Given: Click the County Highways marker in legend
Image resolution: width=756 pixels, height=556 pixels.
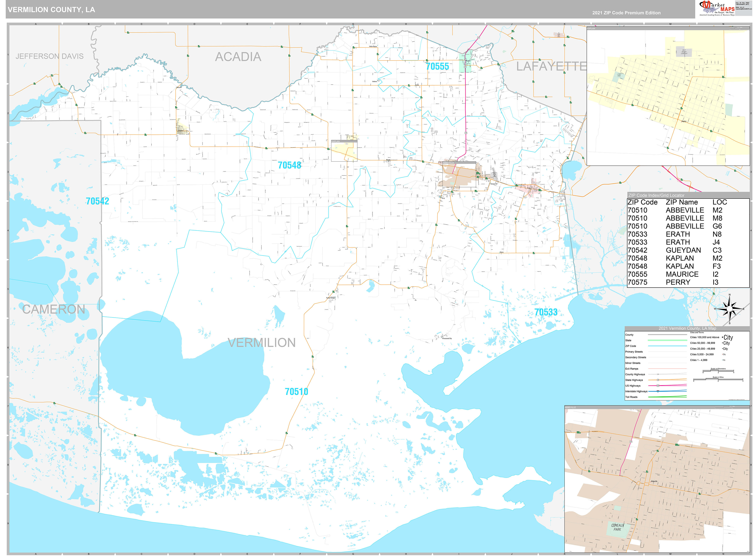Looking at the screenshot, I should click(658, 374).
